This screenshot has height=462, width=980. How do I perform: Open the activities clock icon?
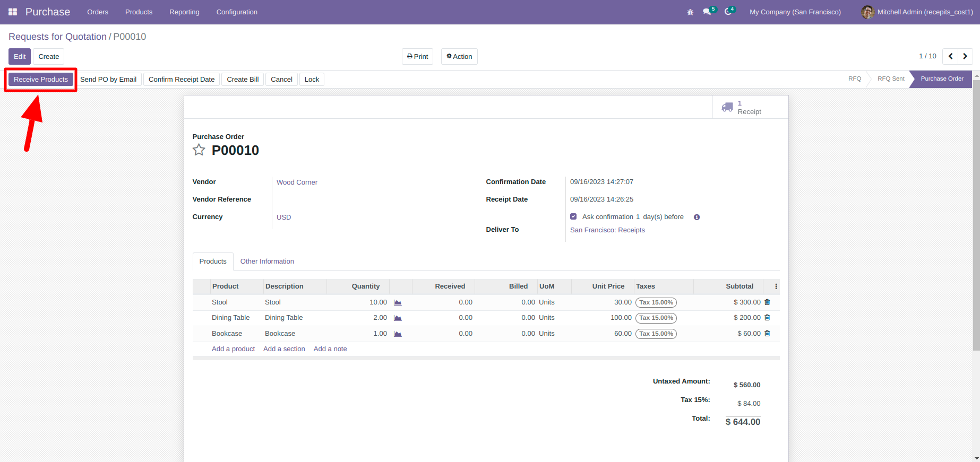coord(728,12)
